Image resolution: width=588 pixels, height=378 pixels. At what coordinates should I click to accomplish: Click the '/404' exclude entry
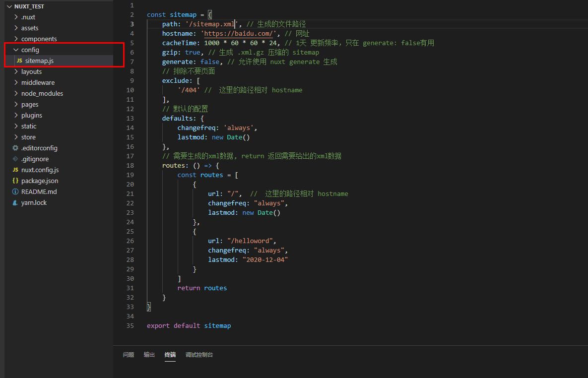189,90
